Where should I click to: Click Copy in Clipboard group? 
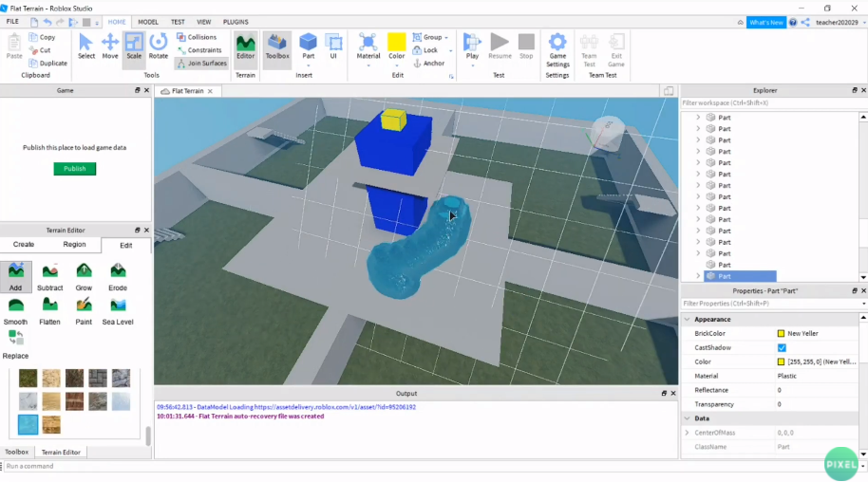tap(42, 37)
